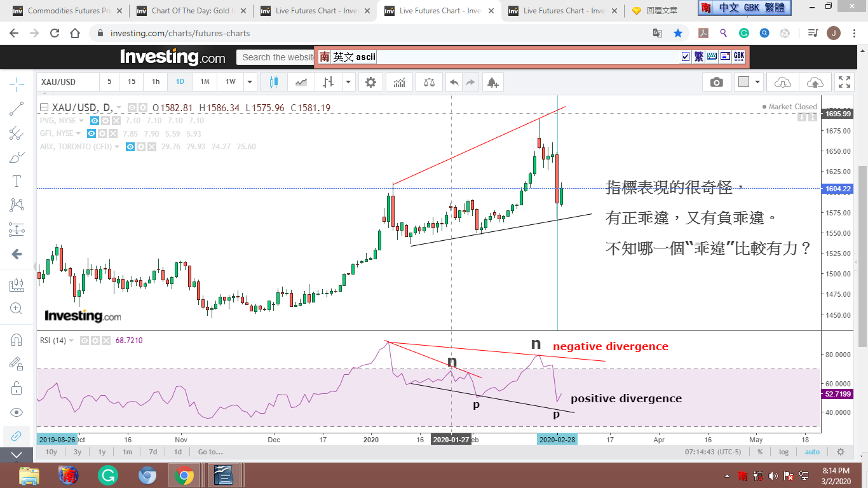Select the 15 minute timeframe
The image size is (868, 488).
coord(132,82)
